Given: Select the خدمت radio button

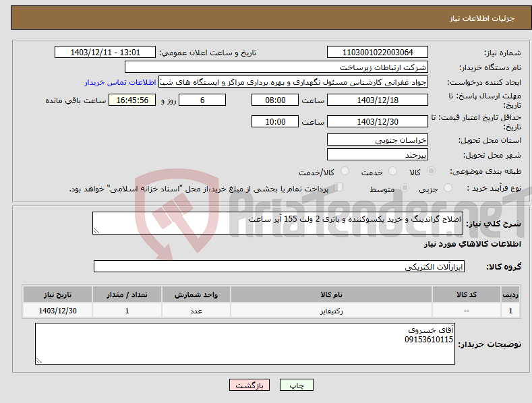Looking at the screenshot, I should pos(392,171).
